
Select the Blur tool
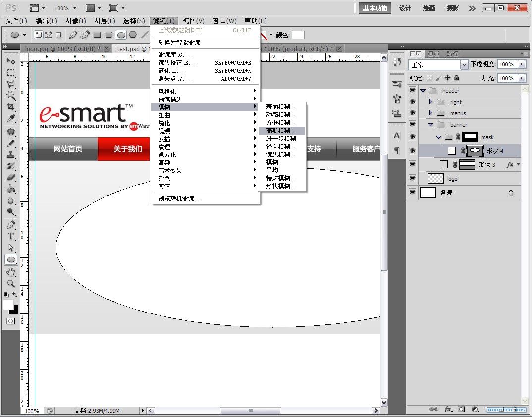tap(11, 200)
